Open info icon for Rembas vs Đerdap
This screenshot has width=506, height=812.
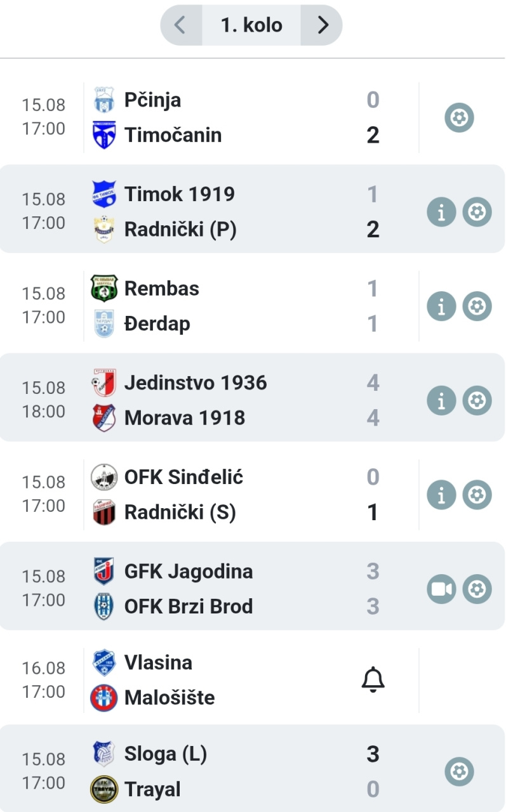441,306
